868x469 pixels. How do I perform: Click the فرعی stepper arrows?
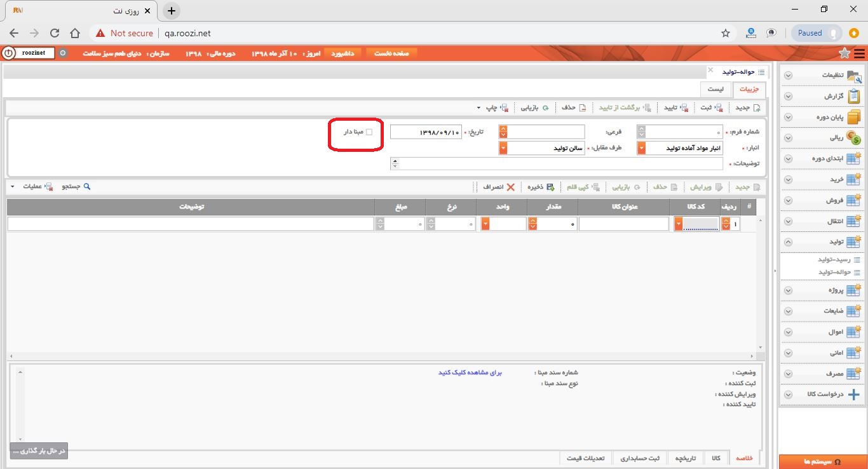click(503, 132)
